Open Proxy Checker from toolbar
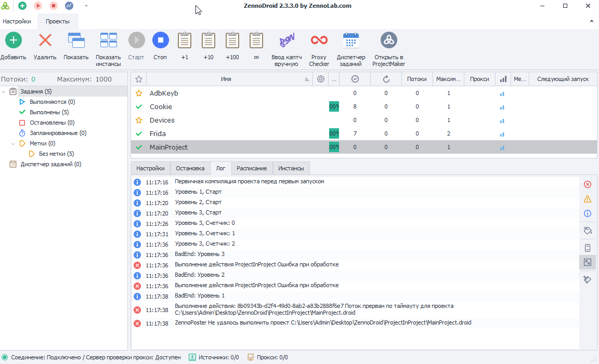Viewport: 599px width, 364px height. click(319, 41)
